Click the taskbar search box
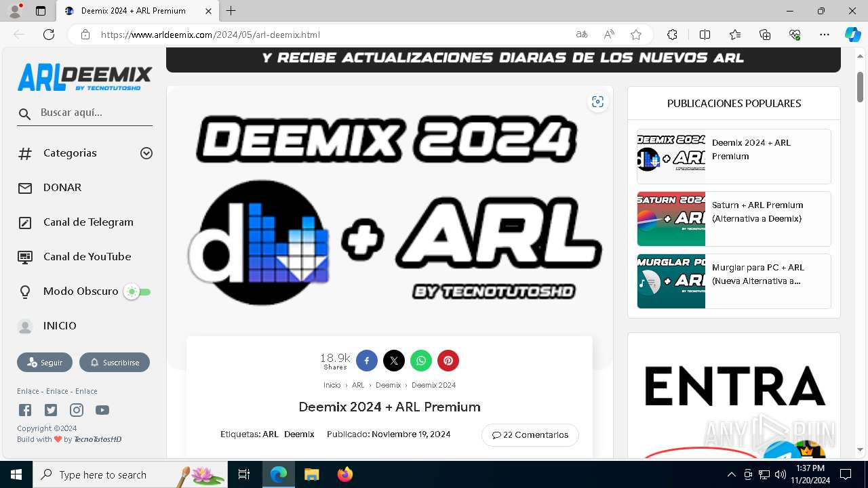Screen dimensions: 868x488 130,474
